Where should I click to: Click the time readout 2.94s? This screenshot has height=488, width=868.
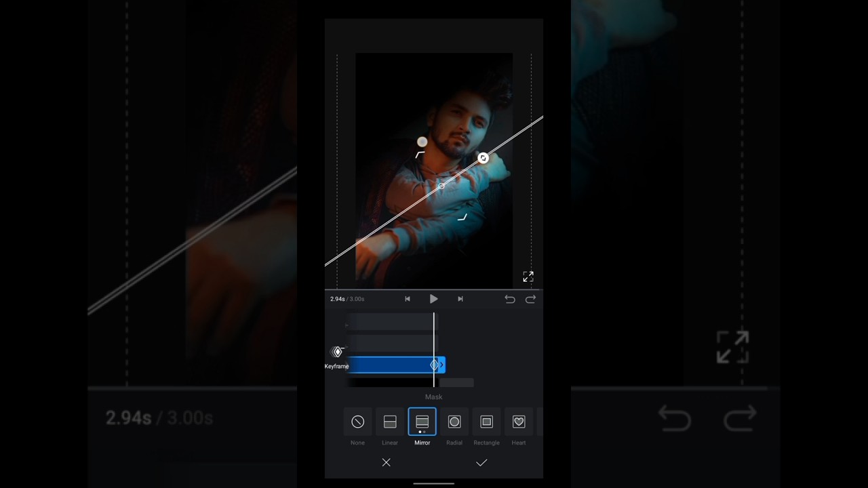[x=338, y=299]
